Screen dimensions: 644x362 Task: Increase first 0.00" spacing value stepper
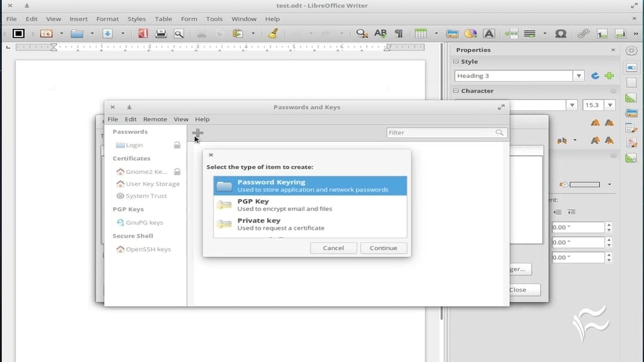click(609, 224)
